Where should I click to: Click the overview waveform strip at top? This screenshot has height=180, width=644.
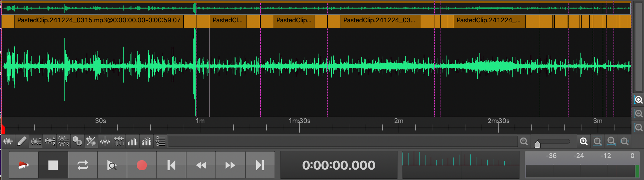[316, 8]
